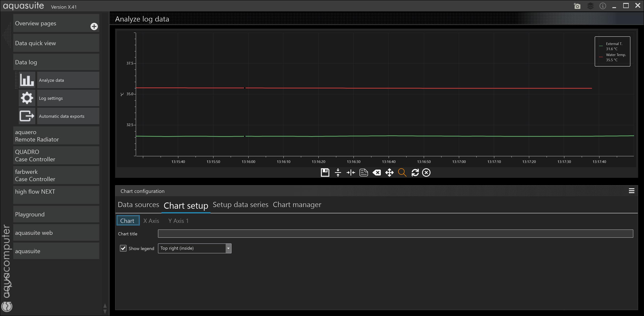Open the legend position dropdown
Image resolution: width=644 pixels, height=316 pixels.
tap(228, 248)
